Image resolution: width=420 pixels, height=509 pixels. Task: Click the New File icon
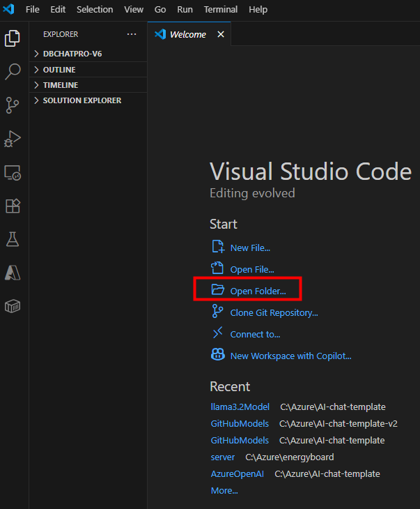217,247
